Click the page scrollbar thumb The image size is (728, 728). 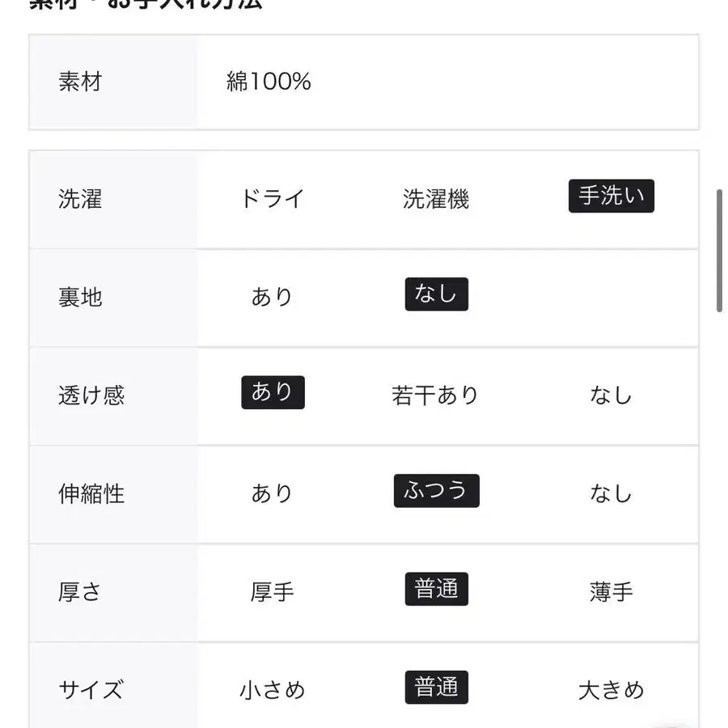(719, 251)
